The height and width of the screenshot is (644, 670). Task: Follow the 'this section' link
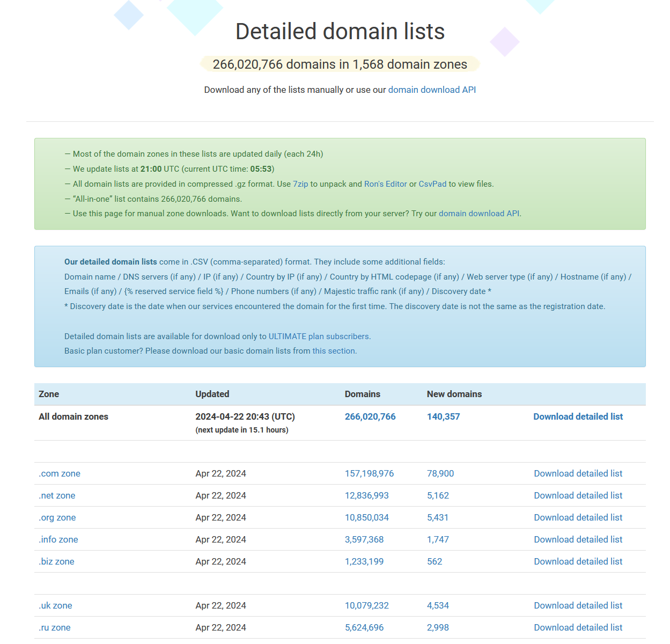(x=334, y=351)
